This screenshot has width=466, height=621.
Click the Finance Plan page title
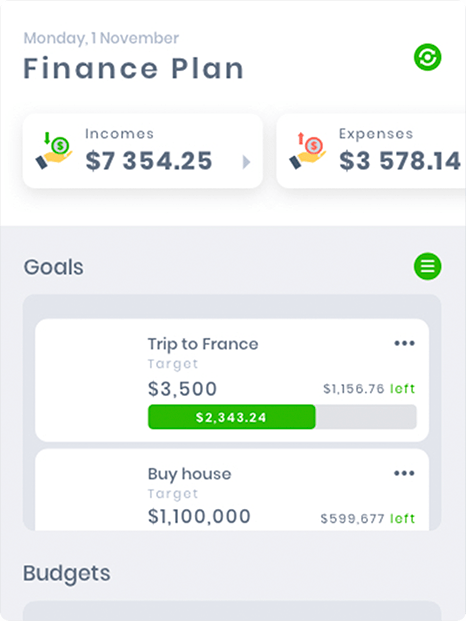(134, 69)
